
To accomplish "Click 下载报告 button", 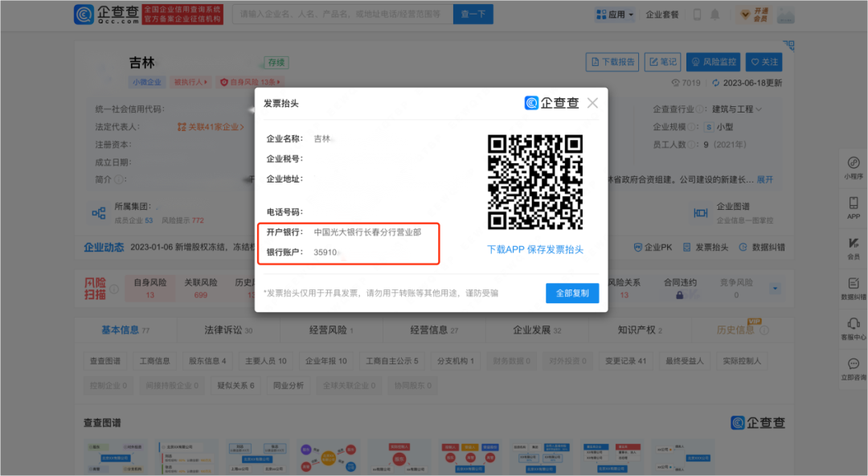I will tap(612, 62).
